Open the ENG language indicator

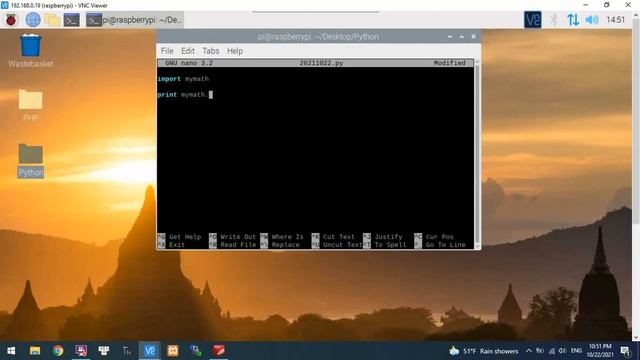point(576,351)
